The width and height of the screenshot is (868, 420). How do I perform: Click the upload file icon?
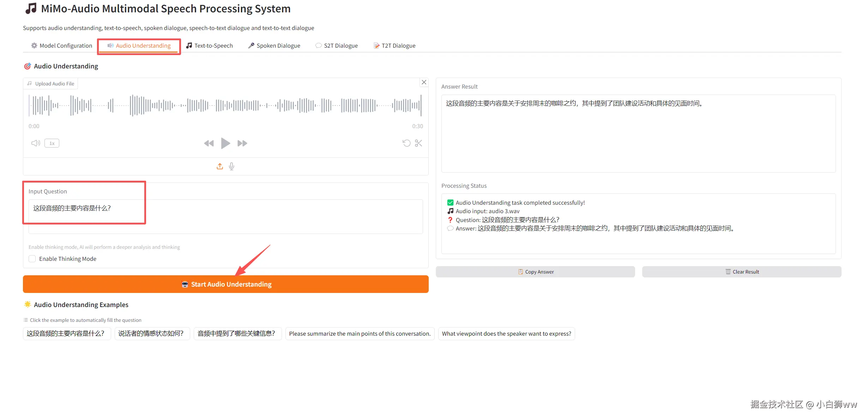tap(220, 166)
